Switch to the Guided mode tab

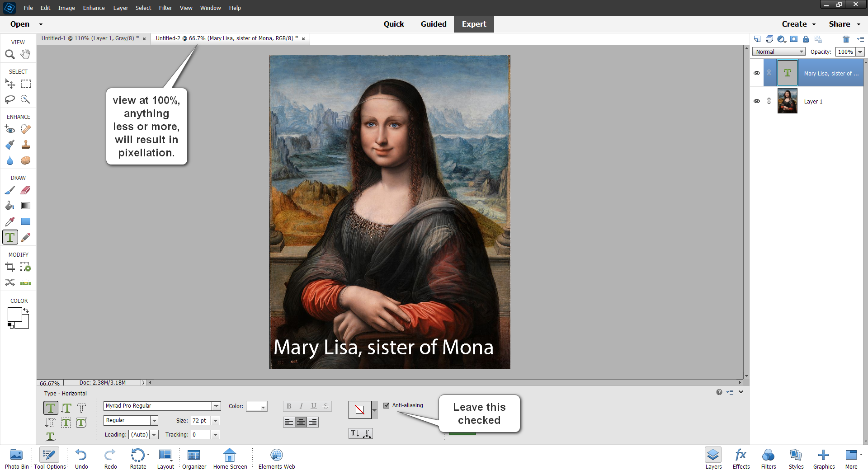434,24
